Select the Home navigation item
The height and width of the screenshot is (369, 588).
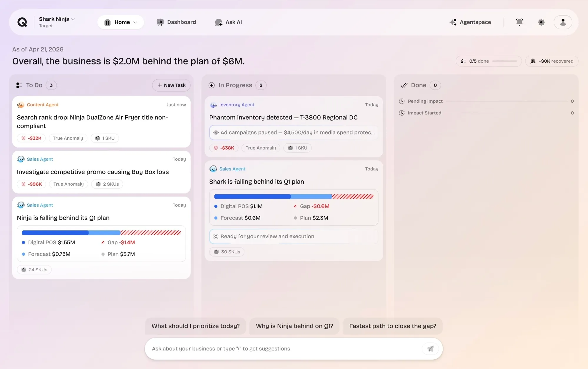[x=121, y=22]
